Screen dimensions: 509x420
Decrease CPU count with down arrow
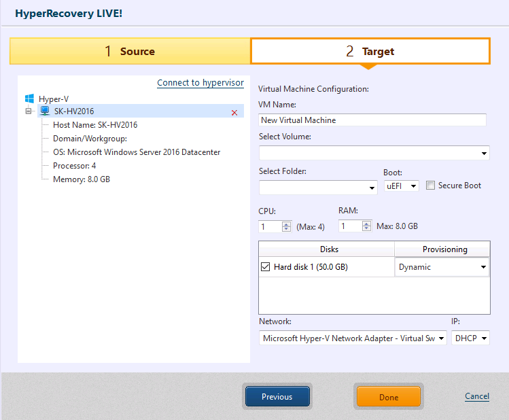point(286,229)
